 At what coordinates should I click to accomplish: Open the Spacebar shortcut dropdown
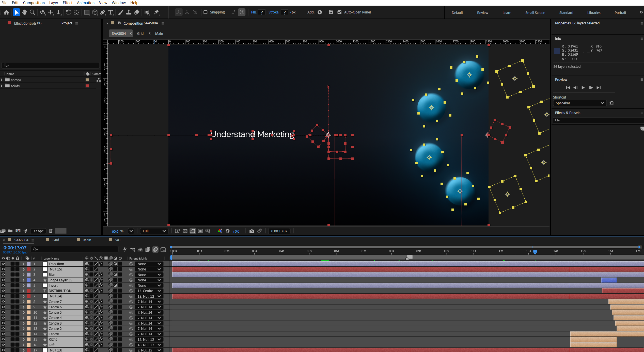point(579,103)
